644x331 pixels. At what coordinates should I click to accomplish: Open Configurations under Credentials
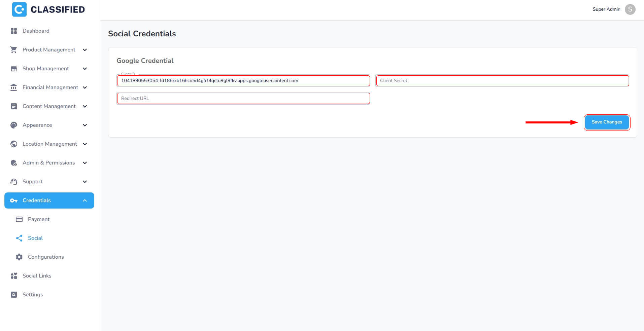tap(46, 257)
